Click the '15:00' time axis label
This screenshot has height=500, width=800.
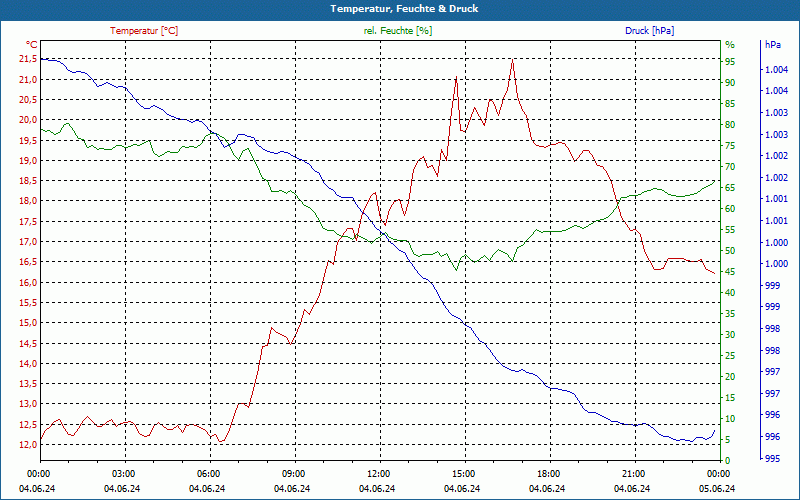coord(462,473)
